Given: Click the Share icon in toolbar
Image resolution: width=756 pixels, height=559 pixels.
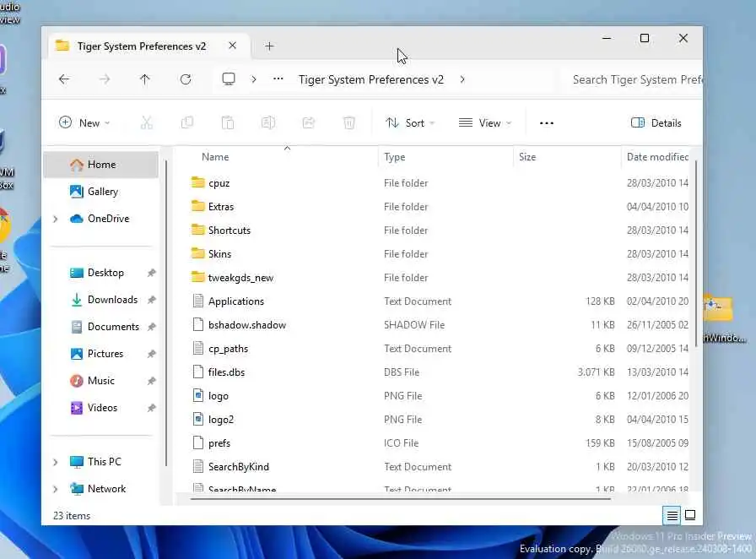Looking at the screenshot, I should (x=309, y=122).
